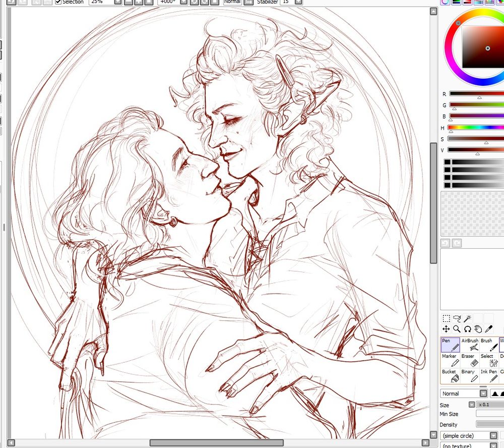The width and height of the screenshot is (504, 448).
Task: Select the rectangular selection tool
Action: (446, 318)
